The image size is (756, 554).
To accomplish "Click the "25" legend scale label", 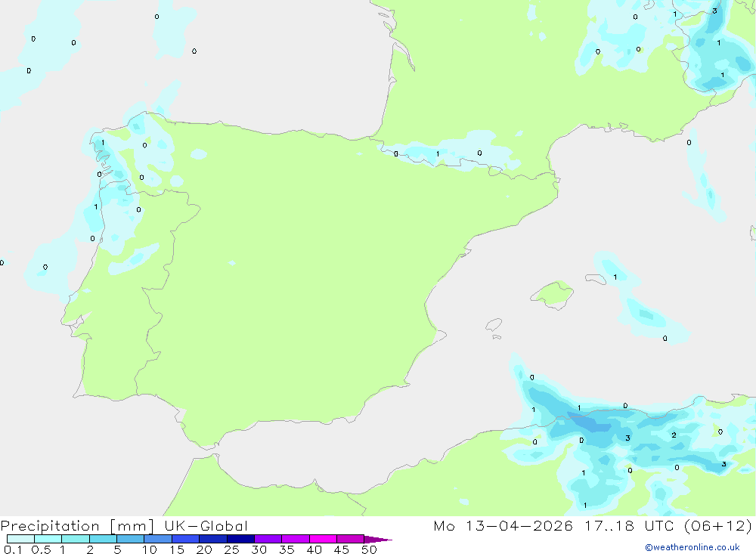I will tap(231, 549).
